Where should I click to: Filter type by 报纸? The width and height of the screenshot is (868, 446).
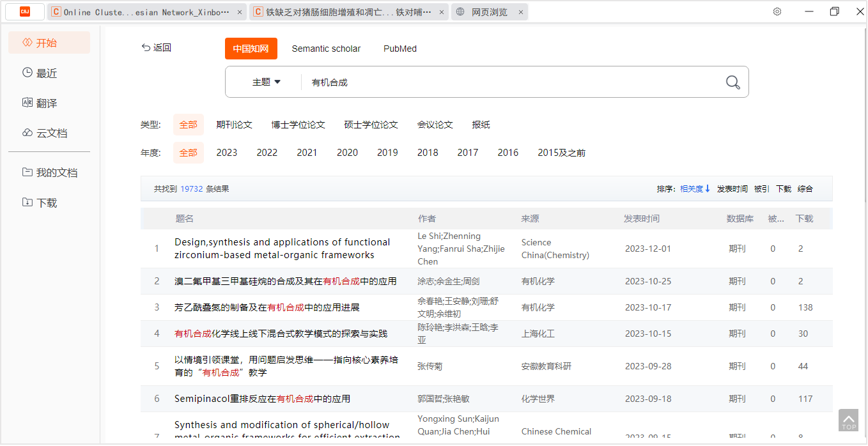(x=481, y=125)
